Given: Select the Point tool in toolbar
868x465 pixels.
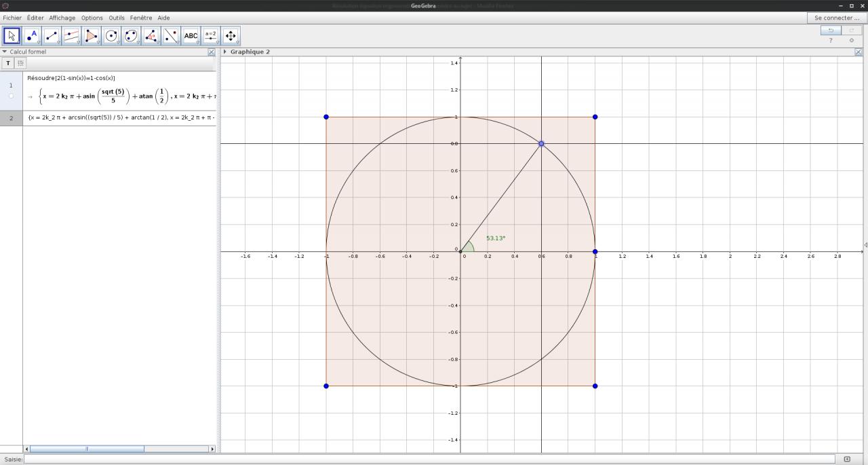Looking at the screenshot, I should [32, 36].
